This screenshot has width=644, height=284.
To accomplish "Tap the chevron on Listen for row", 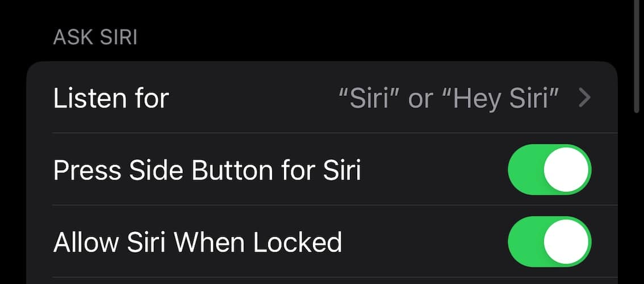I will [584, 99].
